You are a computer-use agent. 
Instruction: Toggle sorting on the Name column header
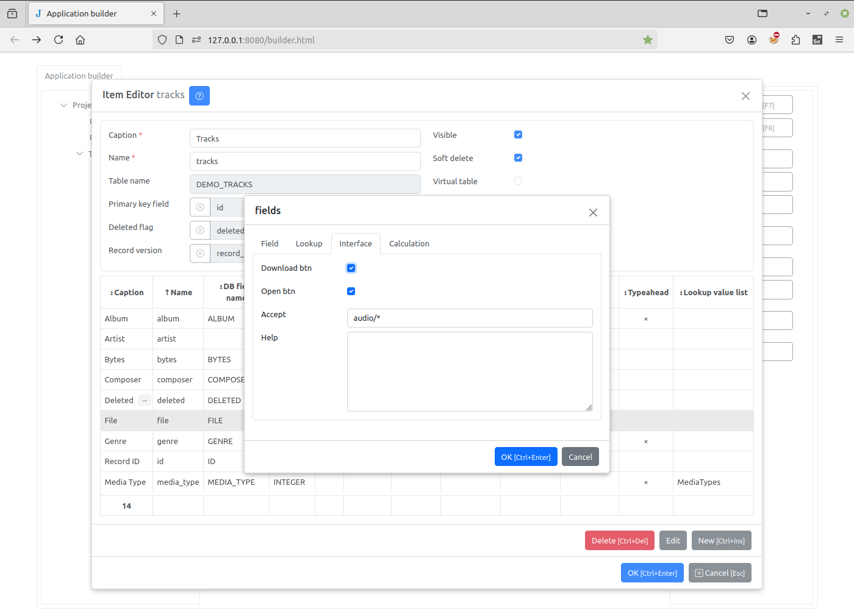pyautogui.click(x=178, y=292)
